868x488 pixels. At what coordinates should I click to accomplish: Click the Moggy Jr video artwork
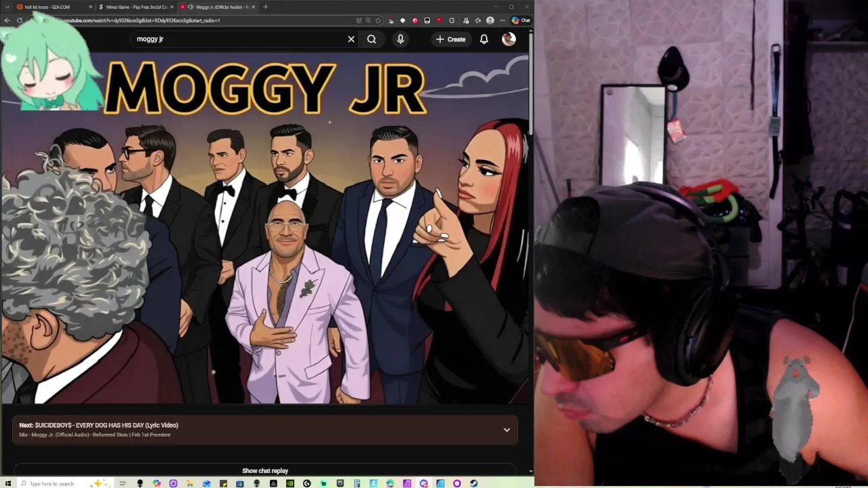point(264,228)
